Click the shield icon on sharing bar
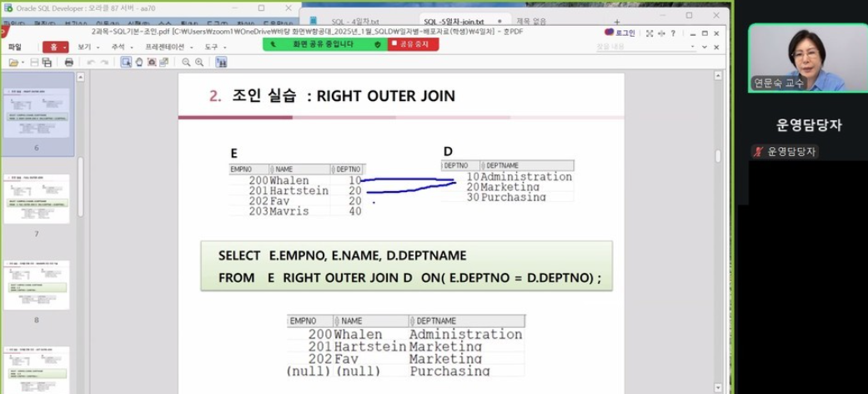The width and height of the screenshot is (868, 394). click(378, 43)
